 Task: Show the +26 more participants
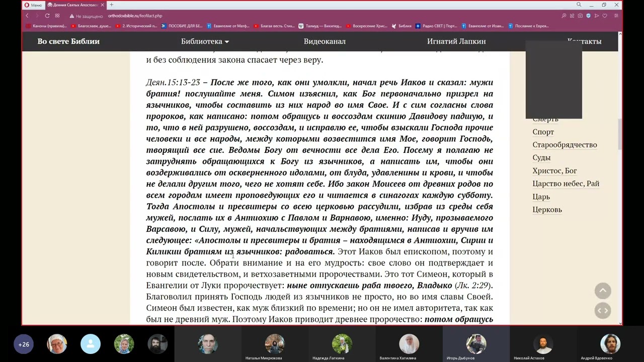pyautogui.click(x=24, y=344)
